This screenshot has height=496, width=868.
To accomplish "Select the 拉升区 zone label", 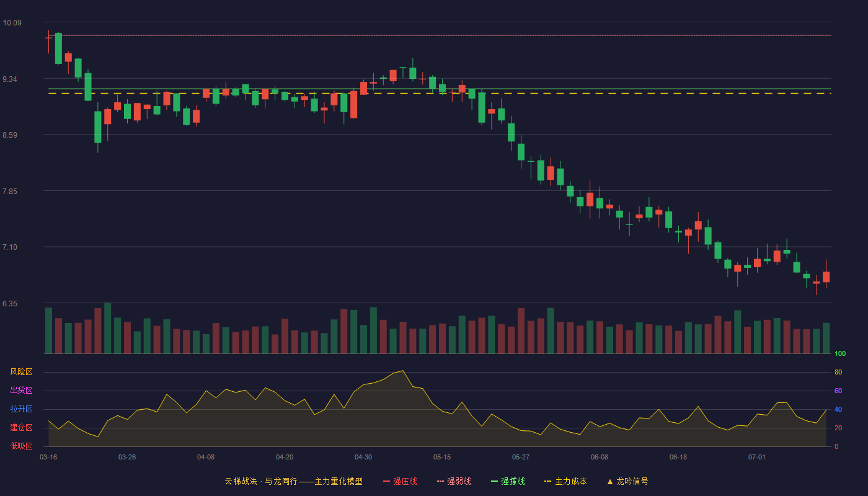I will pyautogui.click(x=21, y=409).
